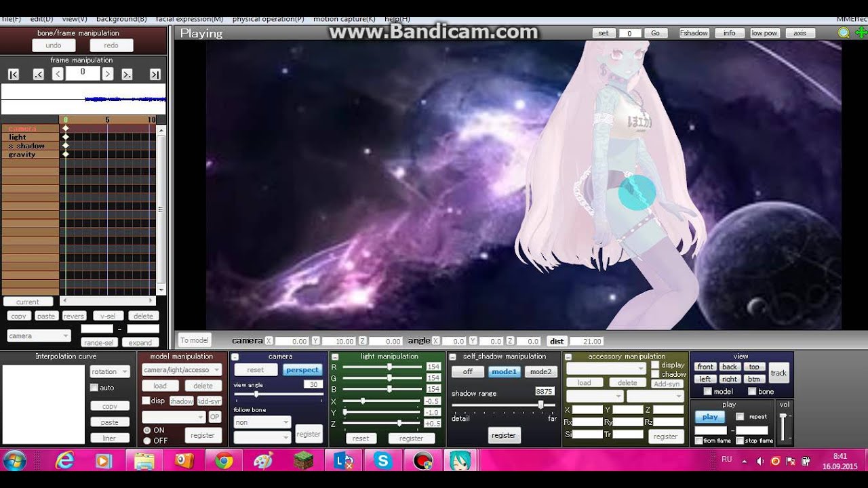This screenshot has height=488, width=868.
Task: Click the magnifier zoom icon above viewport
Action: pos(844,33)
